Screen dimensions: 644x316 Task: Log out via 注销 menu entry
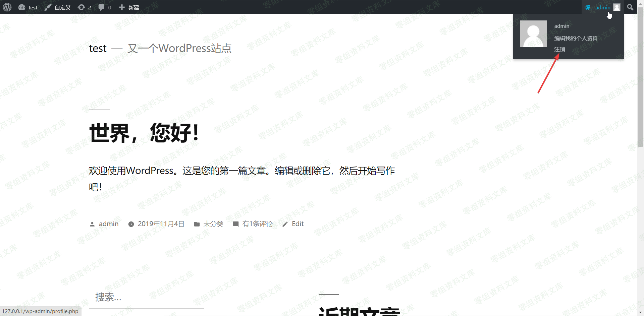[x=559, y=49]
